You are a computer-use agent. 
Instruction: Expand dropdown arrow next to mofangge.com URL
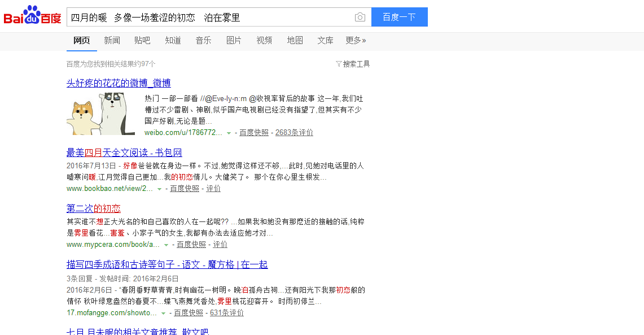pyautogui.click(x=163, y=313)
